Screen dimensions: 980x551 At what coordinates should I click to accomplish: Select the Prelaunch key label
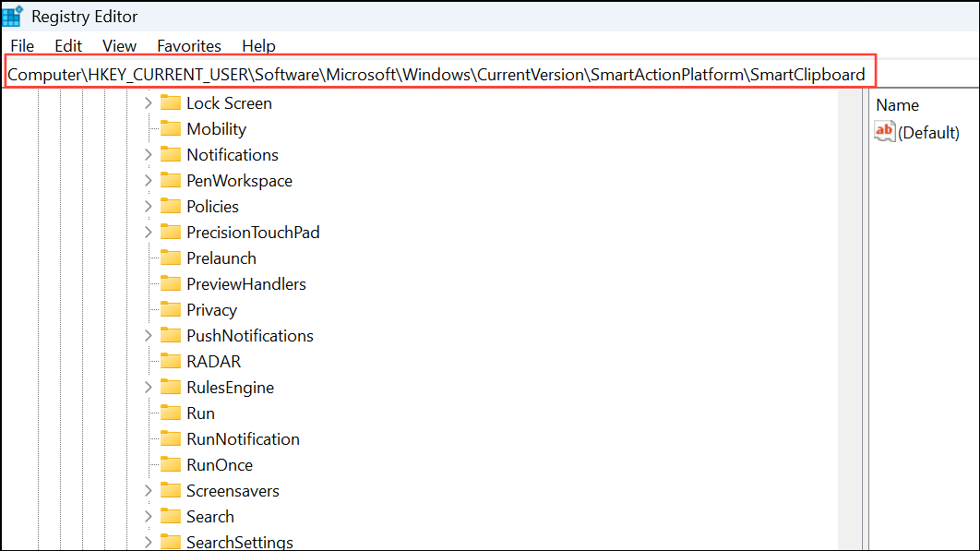tap(221, 258)
